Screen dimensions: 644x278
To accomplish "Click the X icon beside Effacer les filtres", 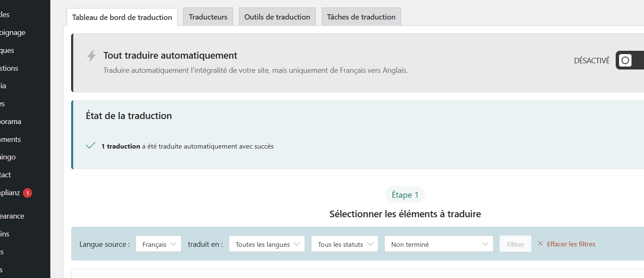I will tap(540, 243).
